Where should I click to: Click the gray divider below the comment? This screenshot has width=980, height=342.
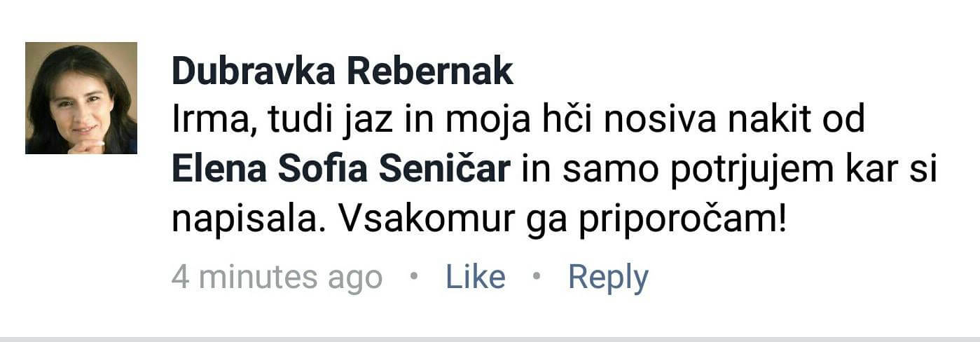490,338
